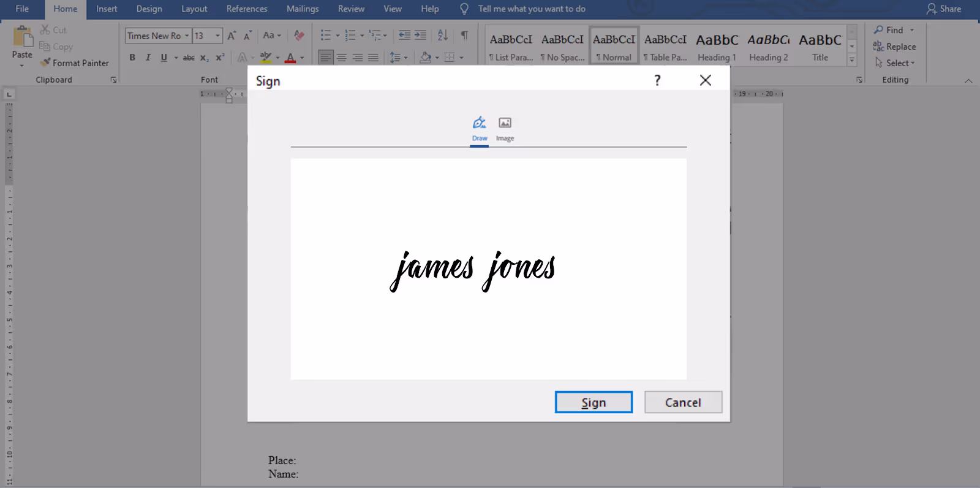Activate the Format Painter brush
Screen dimensions: 980x488
(x=45, y=63)
